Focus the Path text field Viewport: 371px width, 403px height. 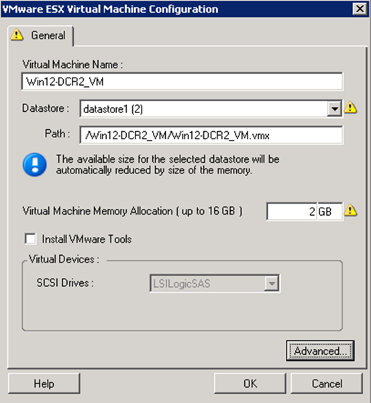coord(211,135)
